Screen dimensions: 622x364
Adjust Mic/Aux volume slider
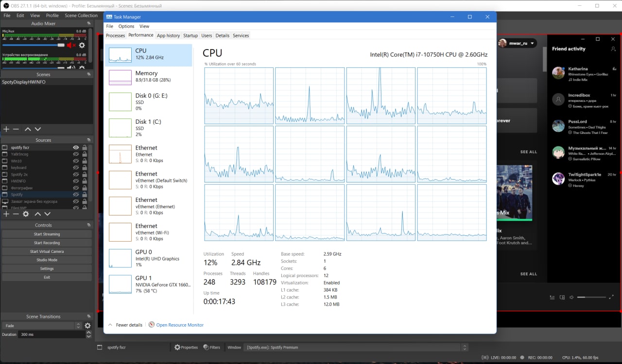point(34,45)
